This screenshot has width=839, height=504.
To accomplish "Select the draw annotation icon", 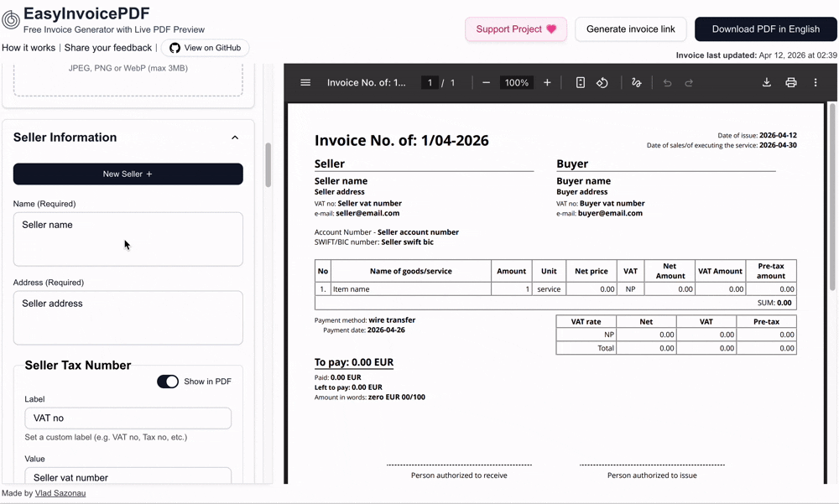I will [636, 82].
